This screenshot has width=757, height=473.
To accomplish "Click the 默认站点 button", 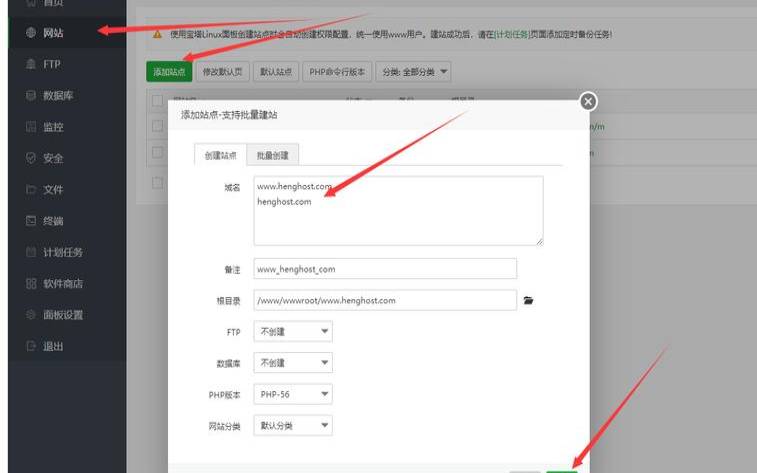I will [276, 72].
